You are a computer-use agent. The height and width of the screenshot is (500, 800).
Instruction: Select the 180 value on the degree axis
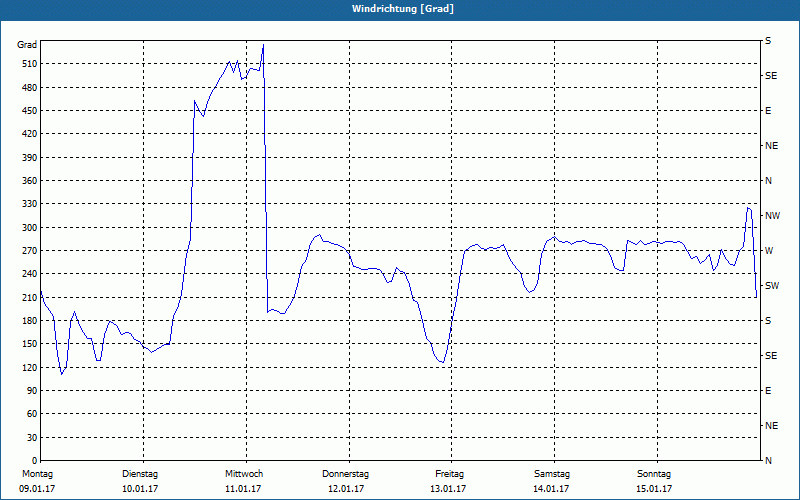click(x=30, y=321)
